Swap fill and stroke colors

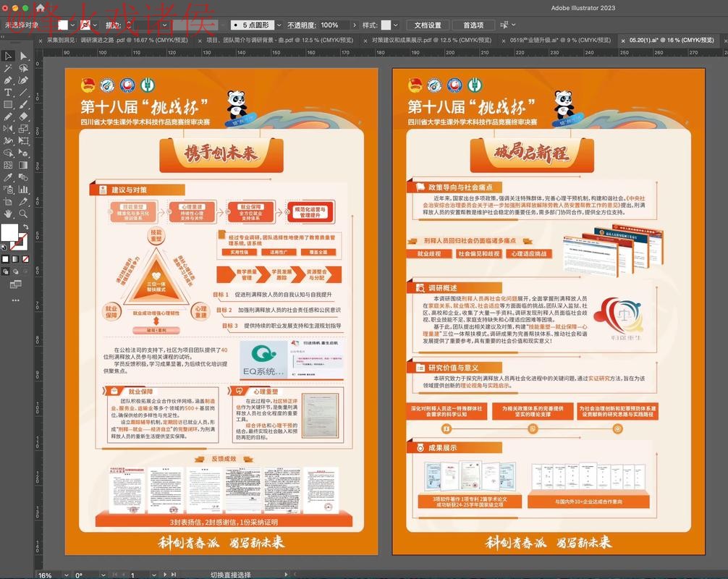[26, 227]
